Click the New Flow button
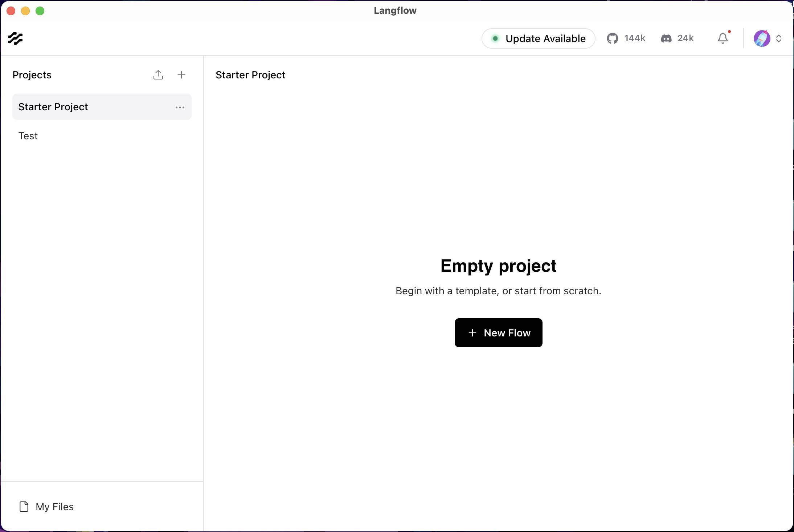The image size is (794, 532). (498, 333)
